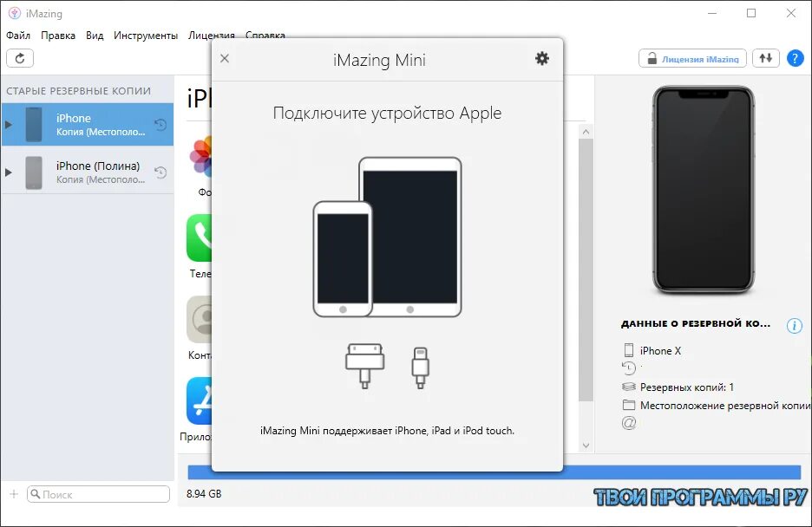Expand the iPhone backup tree item
This screenshot has height=527, width=812.
[x=9, y=125]
